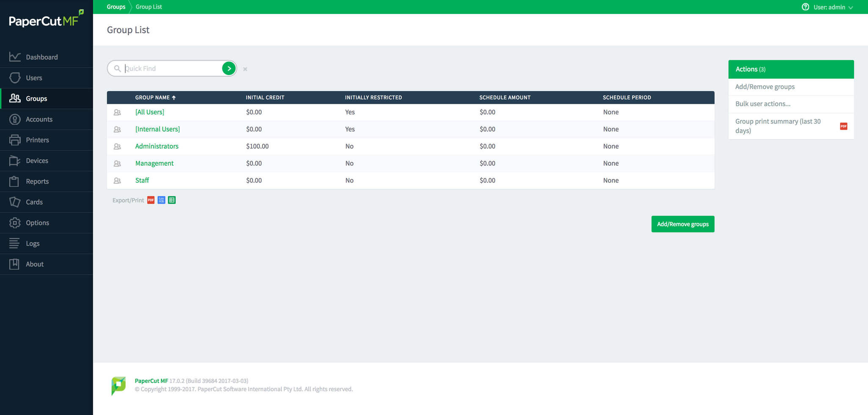Open the User: admin dropdown menu
The height and width of the screenshot is (415, 868).
tap(833, 7)
